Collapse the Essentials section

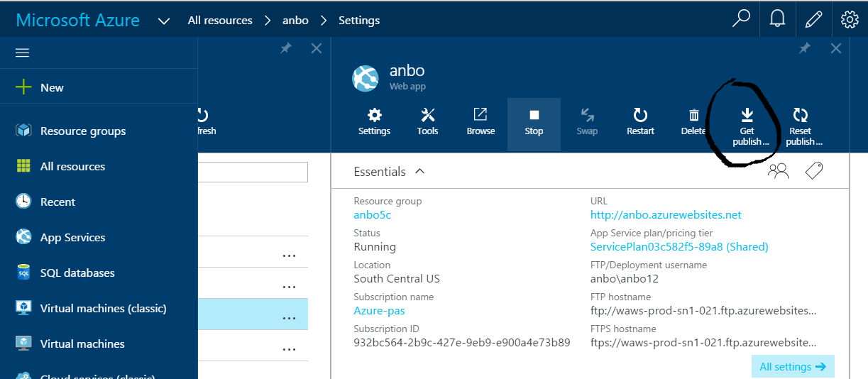[419, 171]
